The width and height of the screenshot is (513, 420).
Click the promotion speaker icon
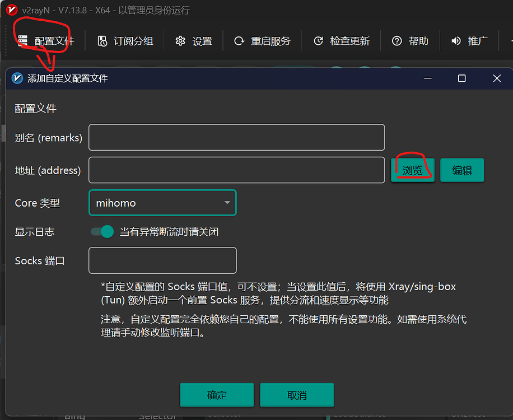click(x=456, y=41)
